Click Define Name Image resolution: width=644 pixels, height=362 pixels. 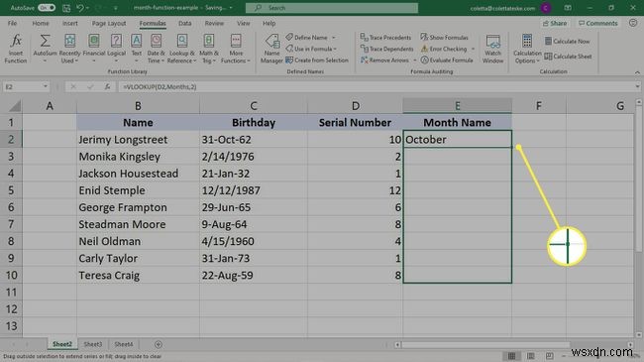tap(307, 38)
